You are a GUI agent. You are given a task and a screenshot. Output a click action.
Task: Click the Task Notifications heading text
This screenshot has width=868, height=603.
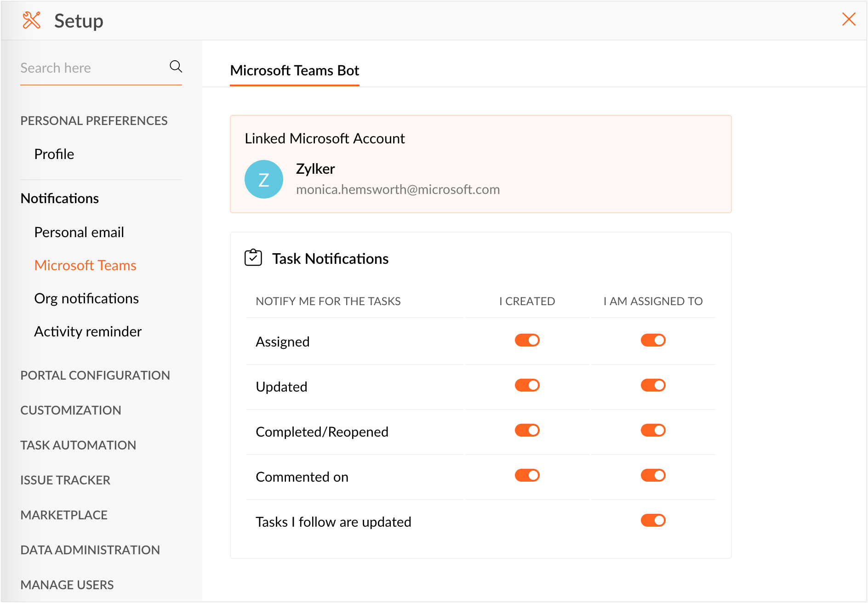(x=330, y=258)
